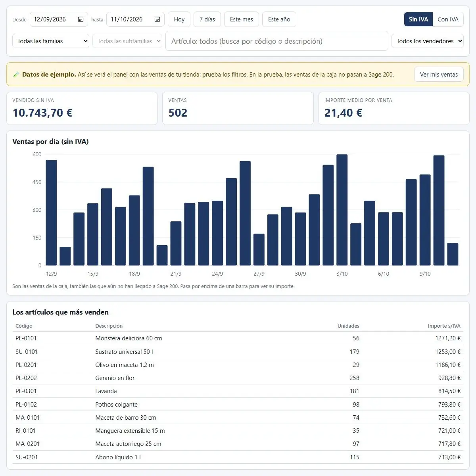
Task: Click Maceta de barro 30 cm description
Action: (x=126, y=417)
